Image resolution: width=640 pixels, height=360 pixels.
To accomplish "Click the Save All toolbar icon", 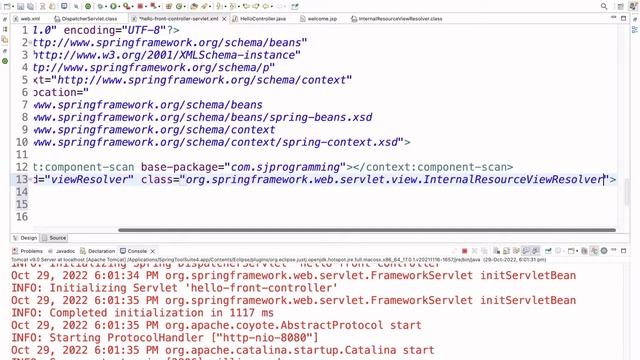I will pyautogui.click(x=30, y=7).
